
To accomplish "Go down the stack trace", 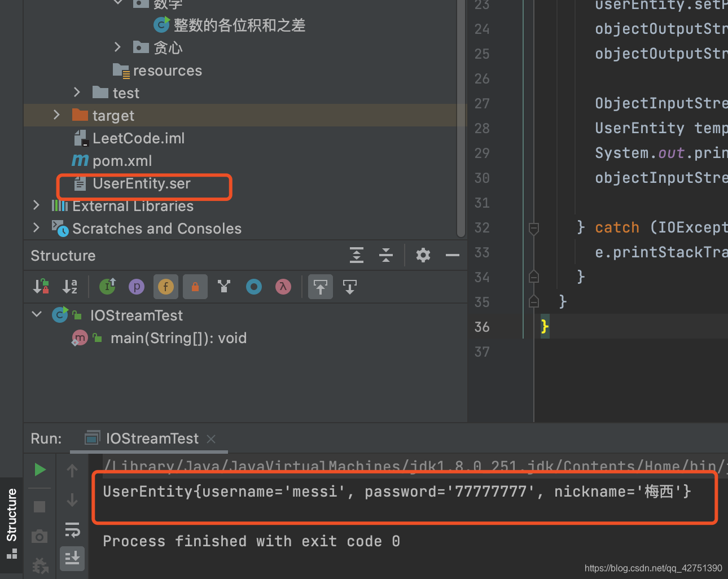I will [72, 500].
